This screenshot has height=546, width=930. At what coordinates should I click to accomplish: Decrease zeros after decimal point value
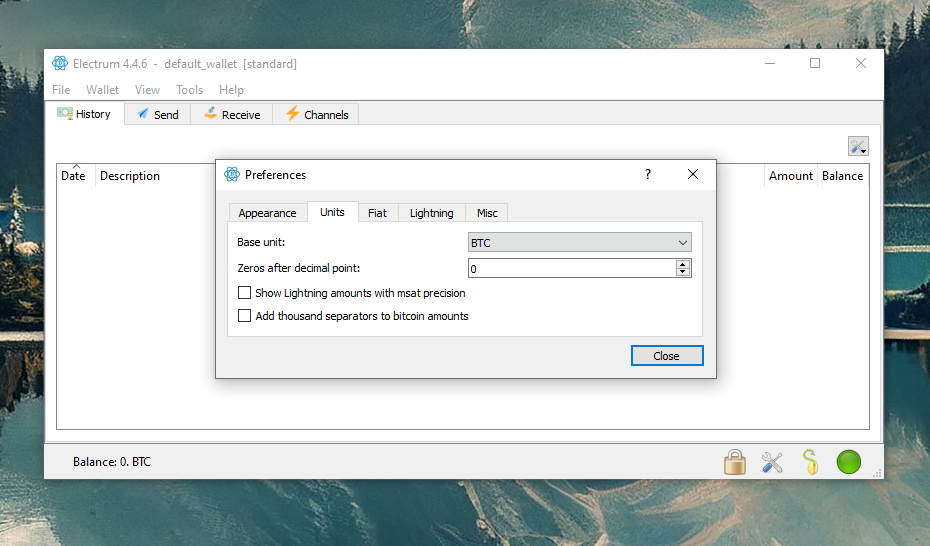[x=683, y=272]
